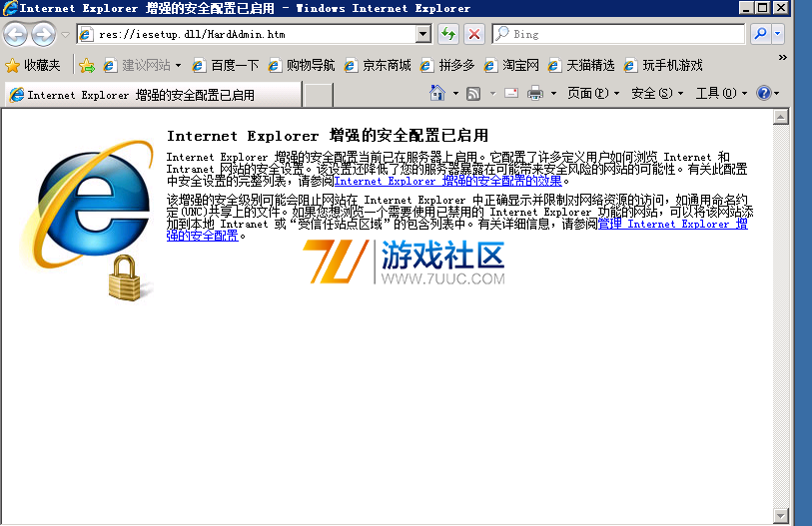Open the 淘宝网 favorite link
812x526 pixels.
pos(511,65)
